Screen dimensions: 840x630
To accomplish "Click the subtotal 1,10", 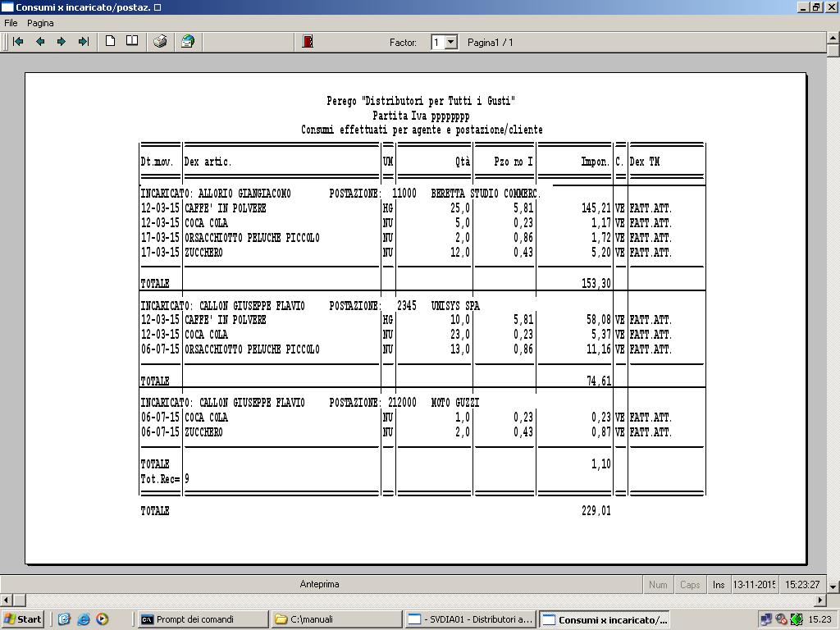I will [x=601, y=464].
